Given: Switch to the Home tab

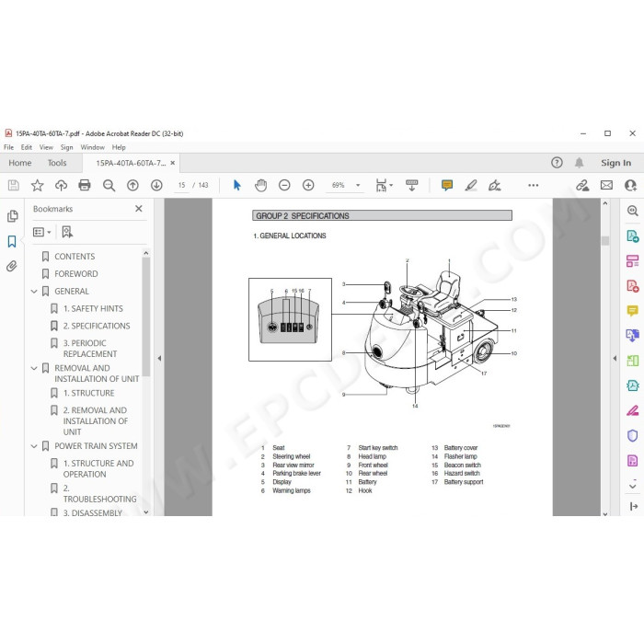Looking at the screenshot, I should [x=20, y=163].
